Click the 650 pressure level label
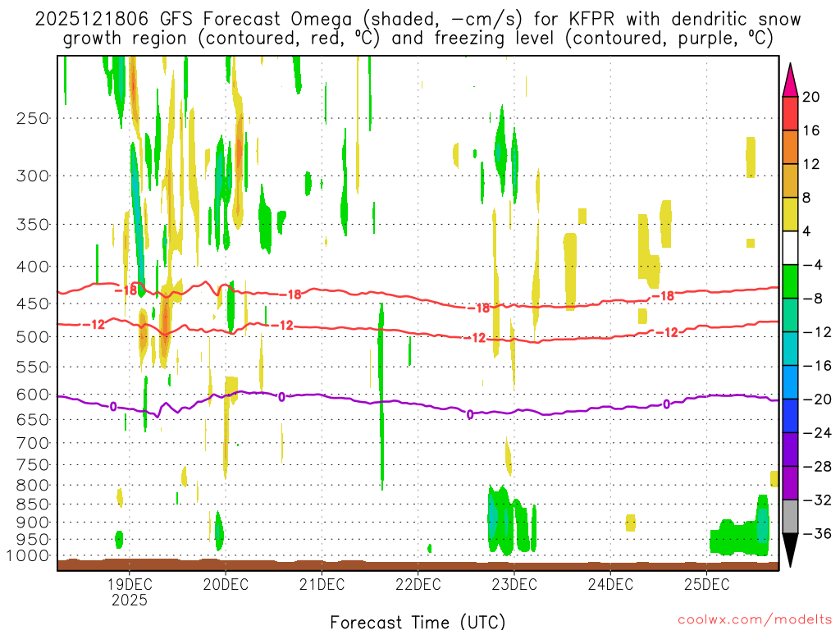Viewport: 840px width, 630px height. click(33, 419)
